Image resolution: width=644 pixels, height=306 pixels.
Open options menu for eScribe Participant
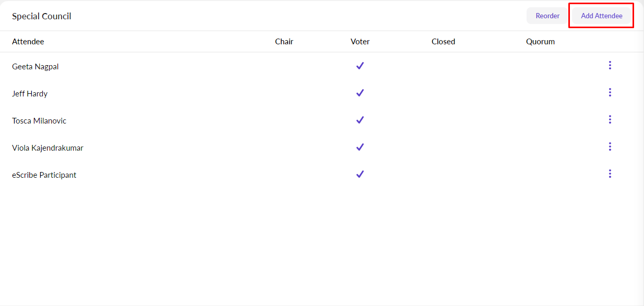point(610,174)
